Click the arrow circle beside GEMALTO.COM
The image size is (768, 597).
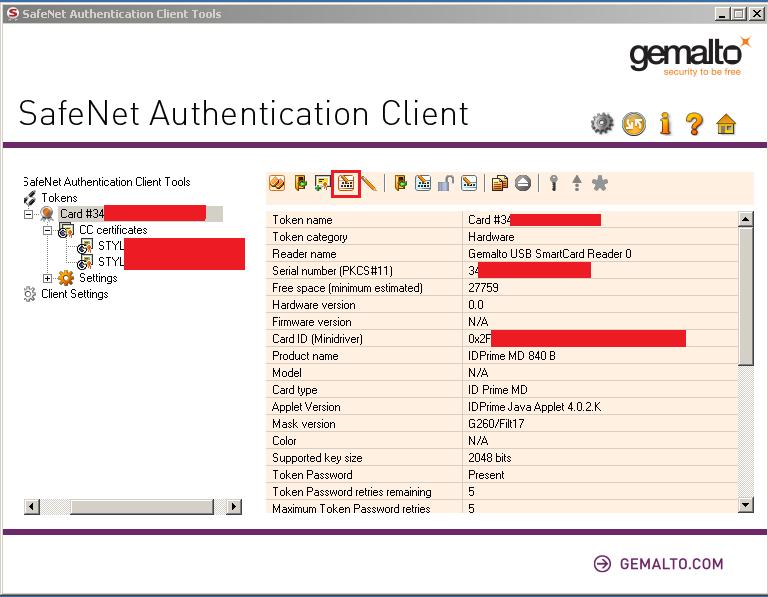tap(602, 564)
